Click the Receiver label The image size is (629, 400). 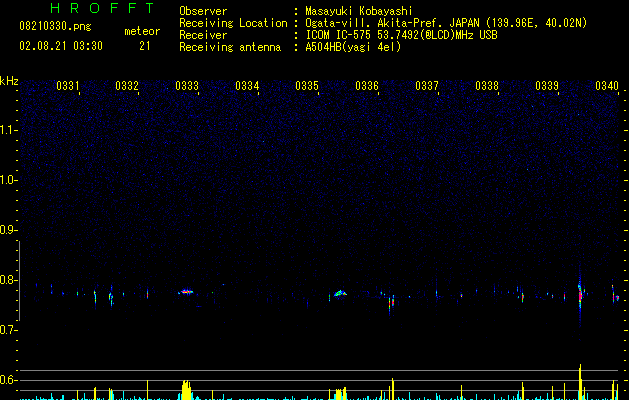(x=203, y=35)
